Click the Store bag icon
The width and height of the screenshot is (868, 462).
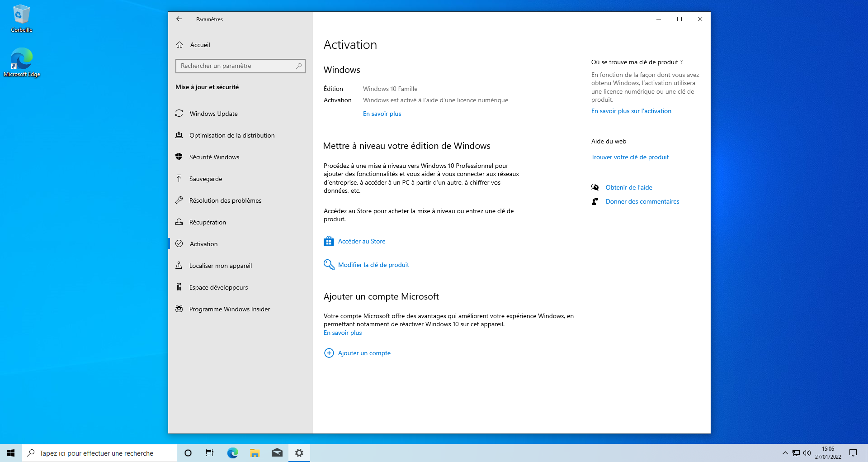[329, 241]
